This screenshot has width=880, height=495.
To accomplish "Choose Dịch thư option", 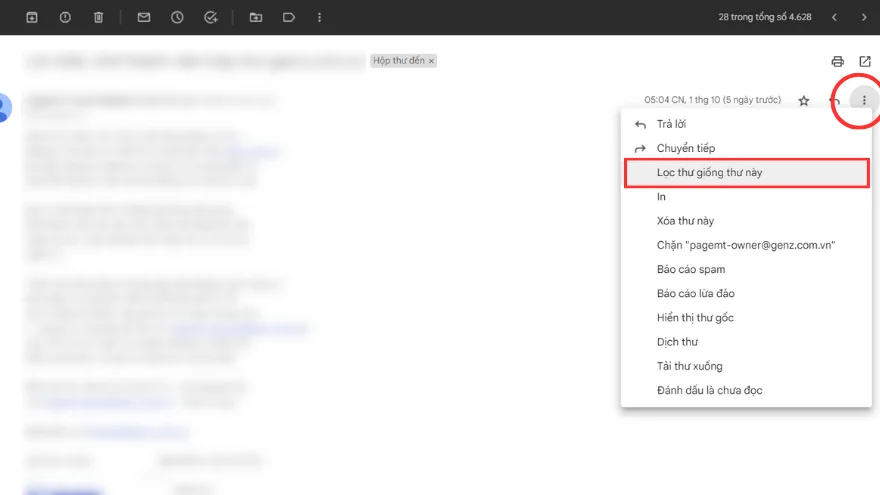I will 746,341.
